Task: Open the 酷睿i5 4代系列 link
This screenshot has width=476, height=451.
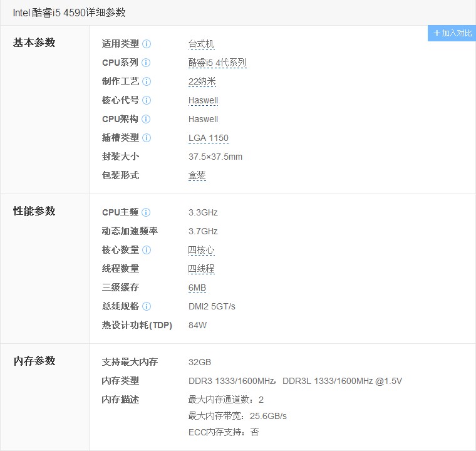Action: pos(217,63)
